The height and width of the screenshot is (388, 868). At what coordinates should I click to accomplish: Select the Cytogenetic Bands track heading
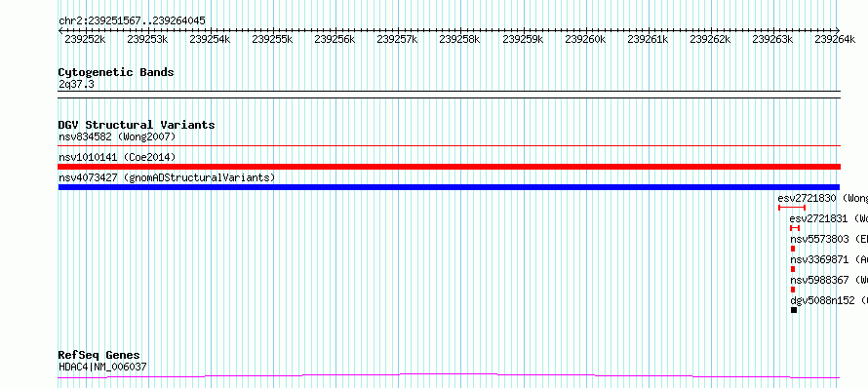tap(116, 72)
